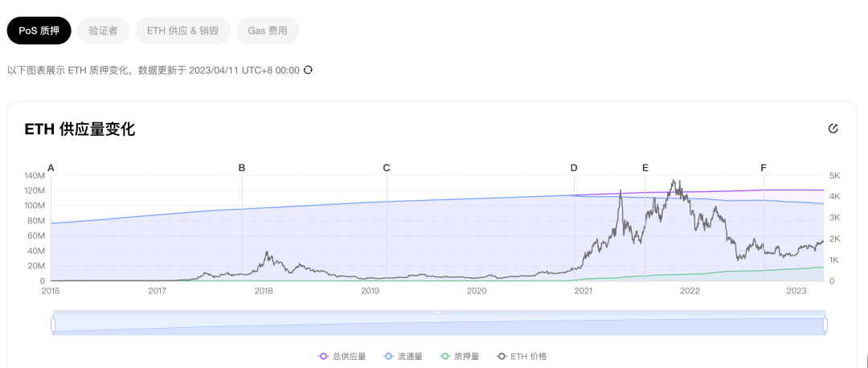
Task: Click the chart reset icon at top right
Action: 833,129
